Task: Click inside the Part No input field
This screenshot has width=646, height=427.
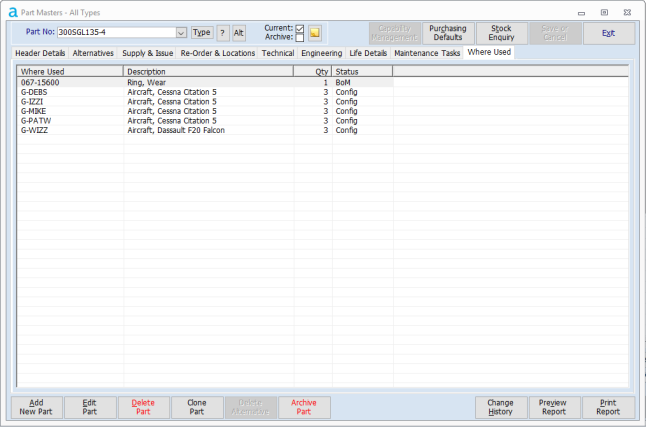Action: click(x=115, y=33)
